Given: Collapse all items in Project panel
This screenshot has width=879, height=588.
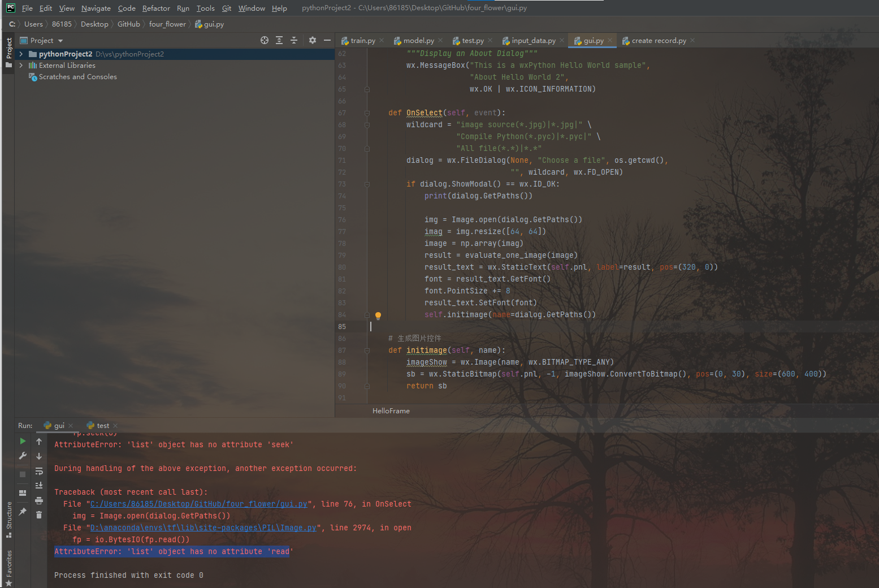Looking at the screenshot, I should click(294, 40).
